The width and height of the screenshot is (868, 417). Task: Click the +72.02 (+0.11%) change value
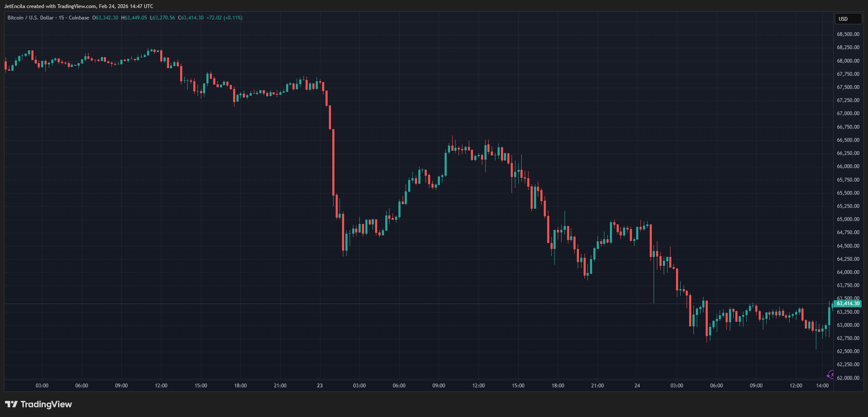pos(224,18)
